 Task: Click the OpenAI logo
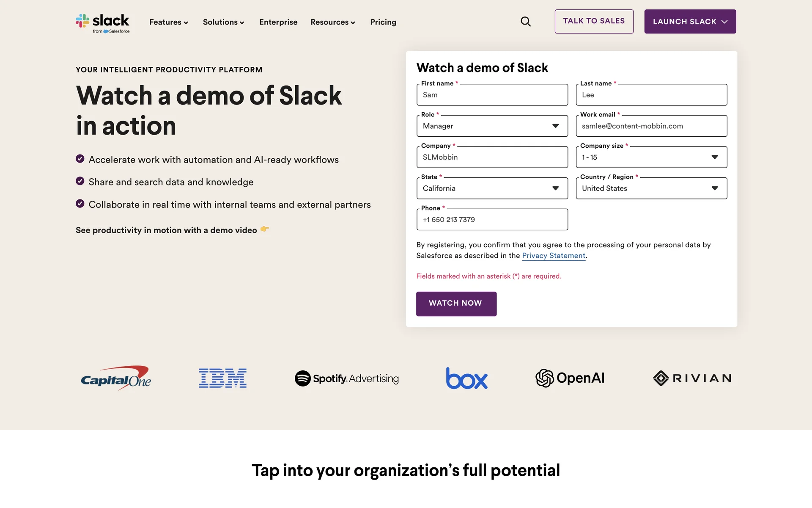(x=570, y=378)
